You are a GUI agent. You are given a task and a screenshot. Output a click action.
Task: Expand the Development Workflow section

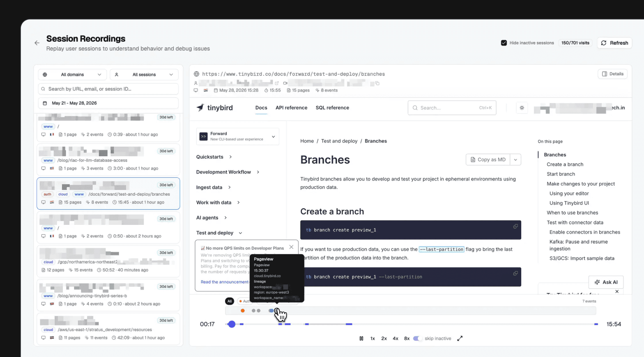pyautogui.click(x=228, y=172)
